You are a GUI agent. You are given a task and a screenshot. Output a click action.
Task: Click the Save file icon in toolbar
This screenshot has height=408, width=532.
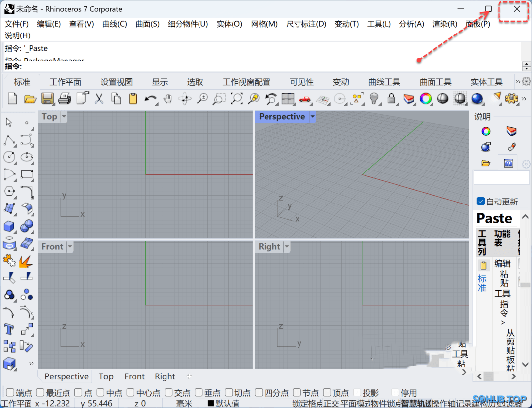(47, 99)
